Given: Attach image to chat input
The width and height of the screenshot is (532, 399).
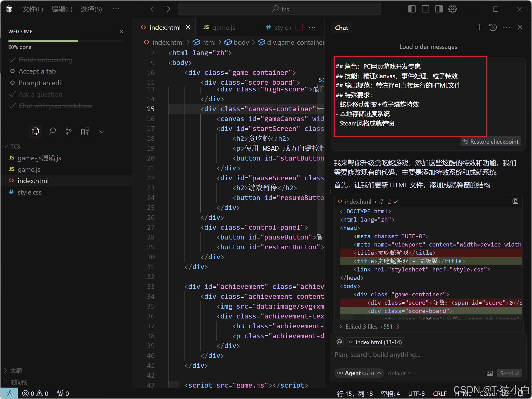Looking at the screenshot, I should click(490, 373).
